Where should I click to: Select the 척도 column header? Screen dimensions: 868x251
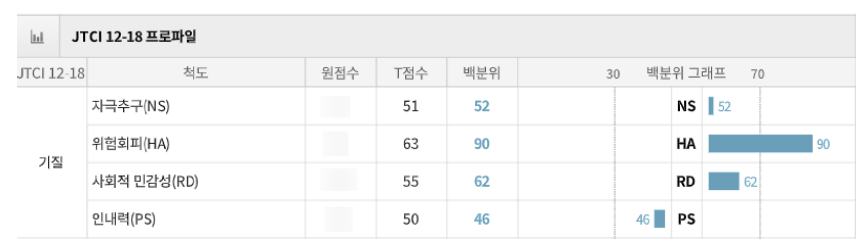(195, 73)
